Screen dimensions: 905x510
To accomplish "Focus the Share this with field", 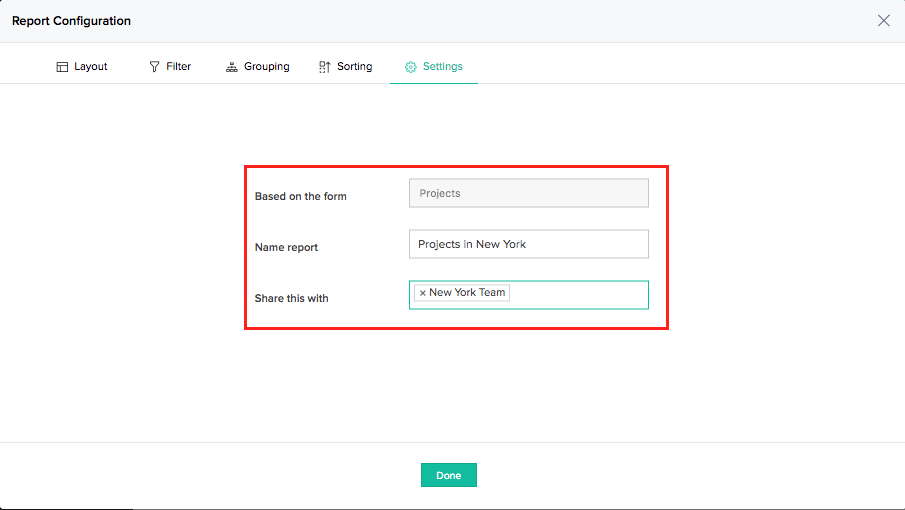I will coord(578,294).
